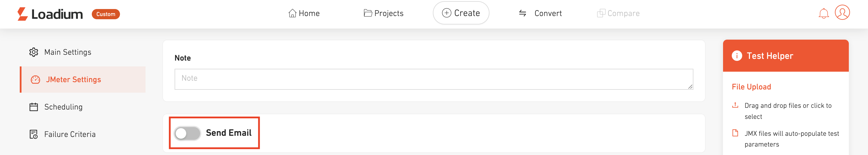Click the Loadium logo icon

[23, 14]
